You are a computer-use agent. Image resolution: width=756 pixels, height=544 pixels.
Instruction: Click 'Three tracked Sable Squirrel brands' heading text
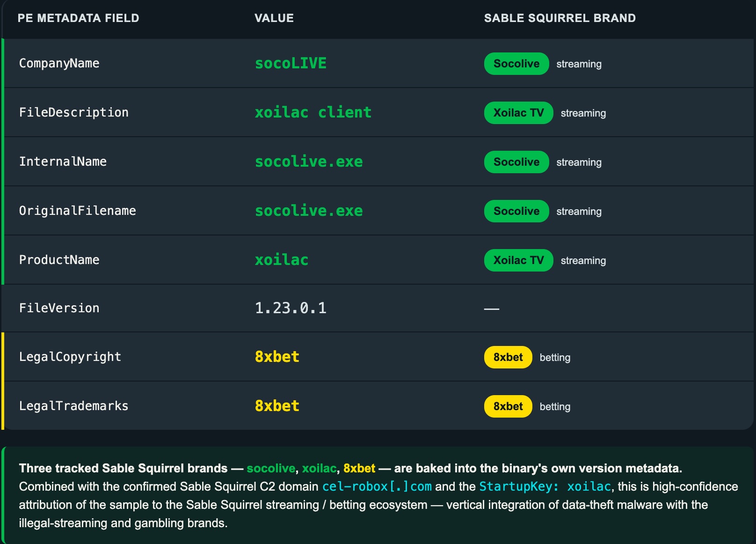point(123,468)
